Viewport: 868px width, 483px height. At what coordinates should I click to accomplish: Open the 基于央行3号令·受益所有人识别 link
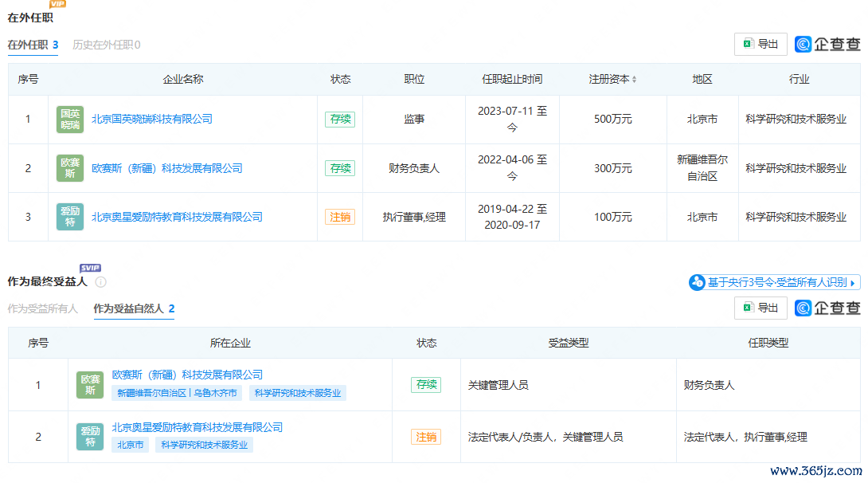tap(775, 282)
